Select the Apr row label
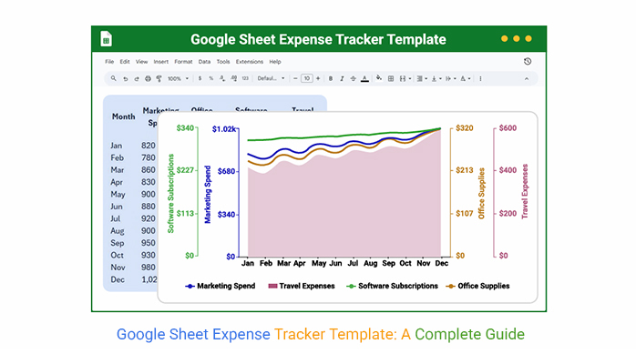Screen dimensions: 636x364 (x=117, y=182)
